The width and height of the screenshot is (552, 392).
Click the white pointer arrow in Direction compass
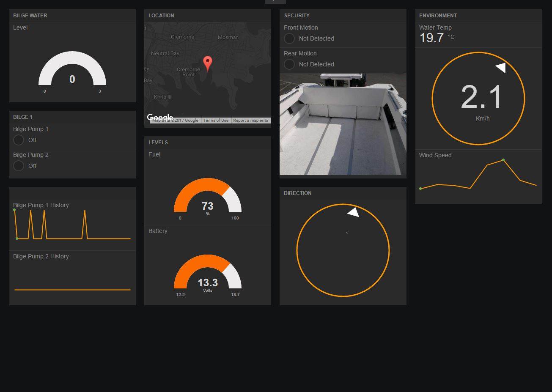(x=354, y=212)
